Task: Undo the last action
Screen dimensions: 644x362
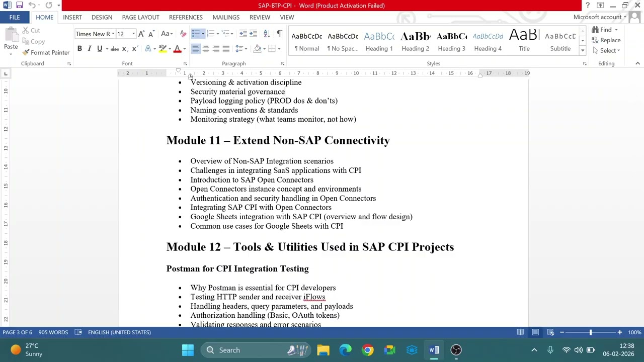Action: [x=32, y=5]
